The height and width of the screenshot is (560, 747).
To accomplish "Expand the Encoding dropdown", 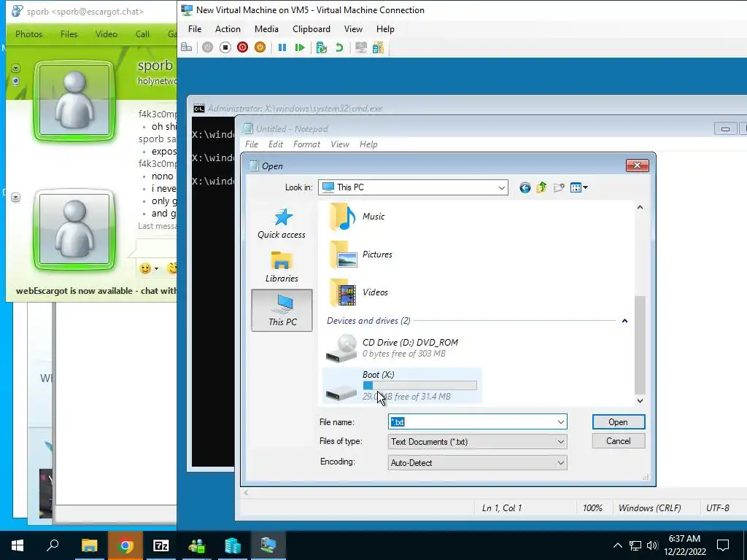I will tap(561, 463).
